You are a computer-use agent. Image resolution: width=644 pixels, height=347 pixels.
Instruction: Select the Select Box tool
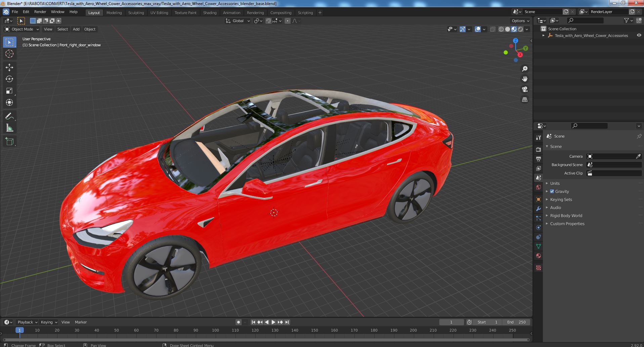(9, 42)
